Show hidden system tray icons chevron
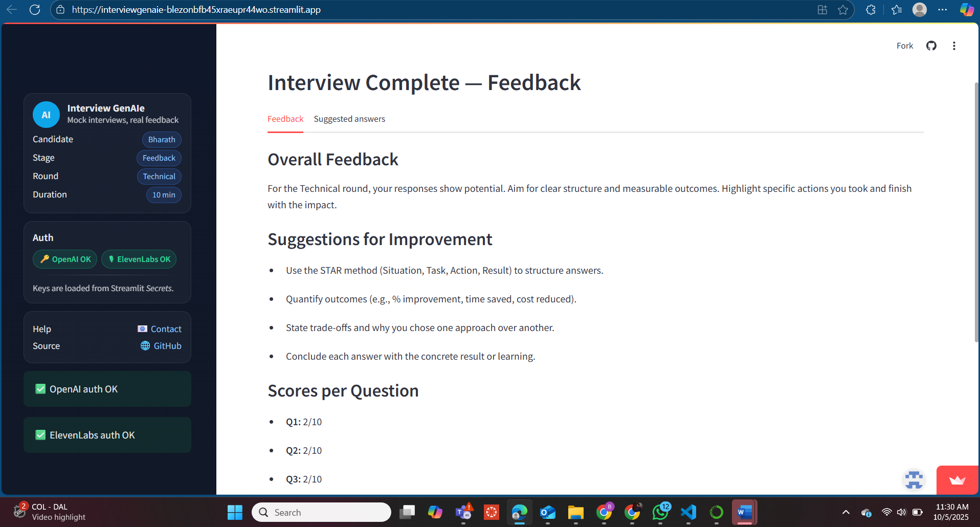The height and width of the screenshot is (527, 980). tap(846, 512)
